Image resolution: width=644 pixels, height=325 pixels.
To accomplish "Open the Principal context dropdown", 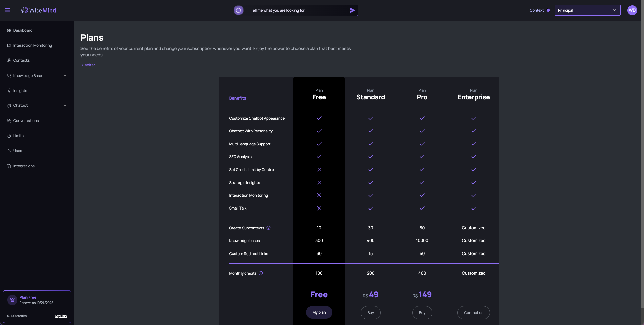I will (x=587, y=10).
